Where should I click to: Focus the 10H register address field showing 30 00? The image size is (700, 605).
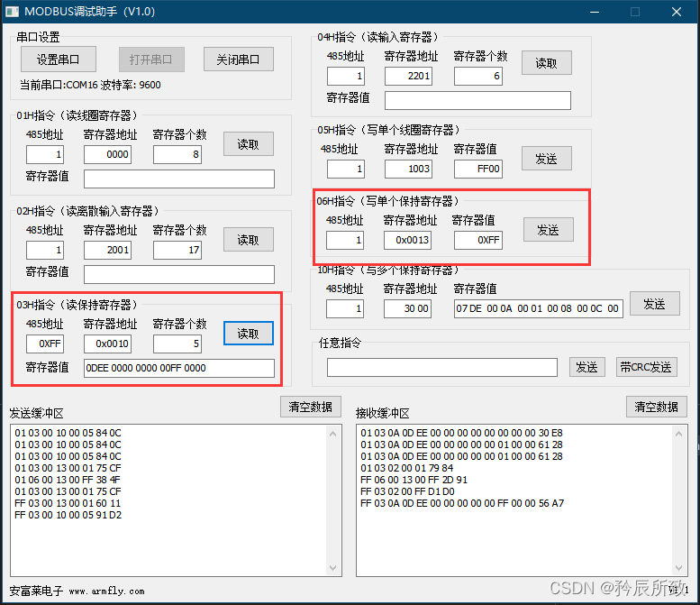click(x=407, y=308)
